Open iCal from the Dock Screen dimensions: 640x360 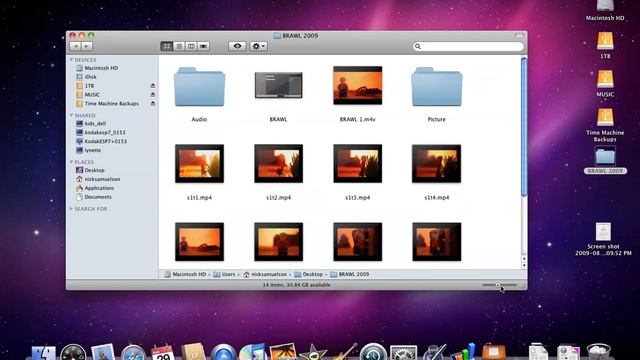click(162, 353)
